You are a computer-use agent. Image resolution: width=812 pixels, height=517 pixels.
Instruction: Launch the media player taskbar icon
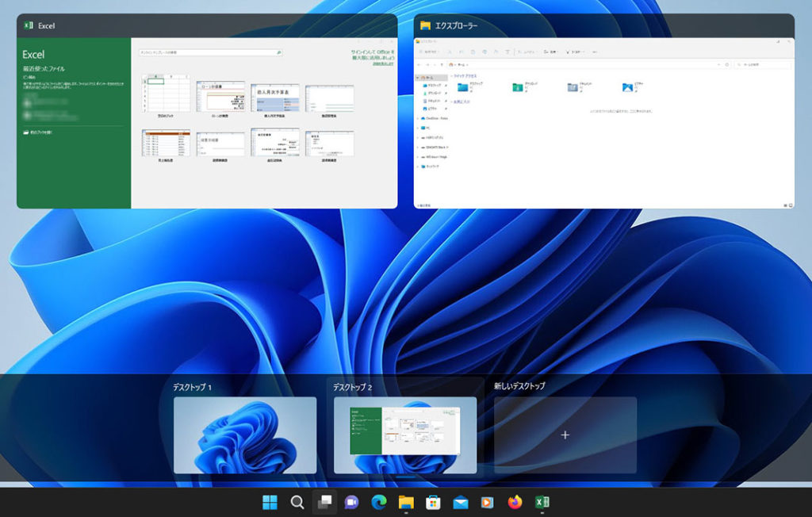[x=488, y=502]
